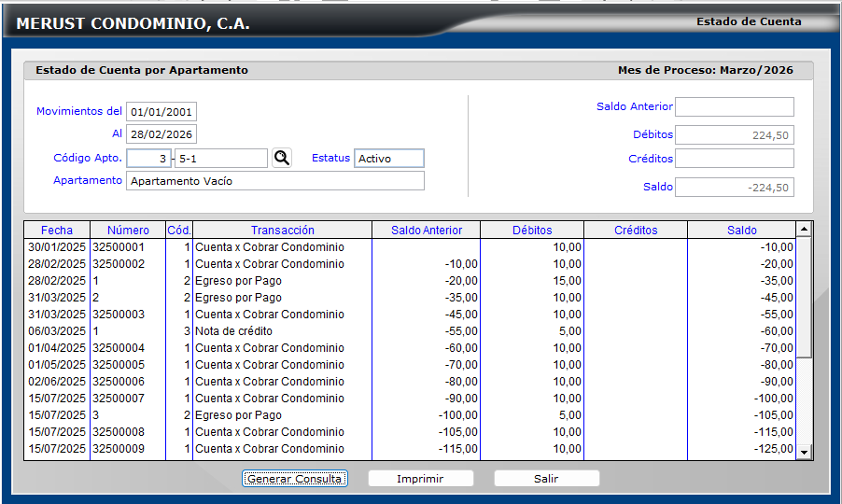This screenshot has width=842, height=504.
Task: Select the Código Apto. building number field
Action: [148, 159]
